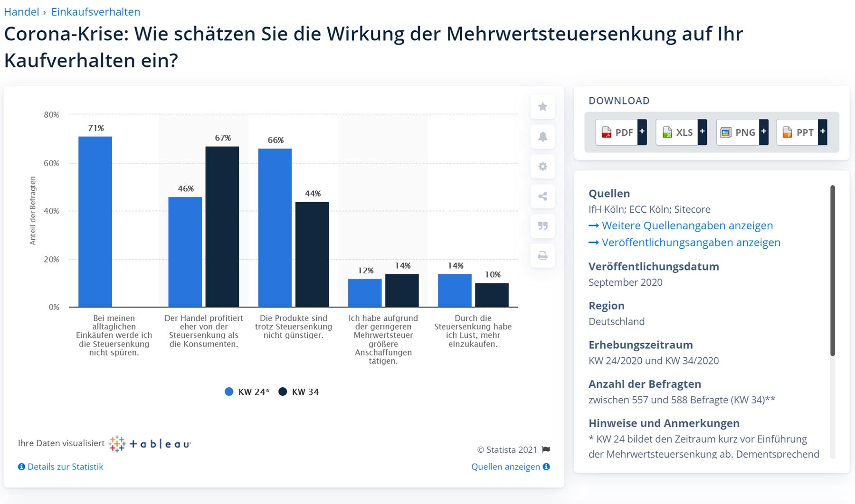Expand Veröffentlichungsangaben anzeigen

click(691, 243)
